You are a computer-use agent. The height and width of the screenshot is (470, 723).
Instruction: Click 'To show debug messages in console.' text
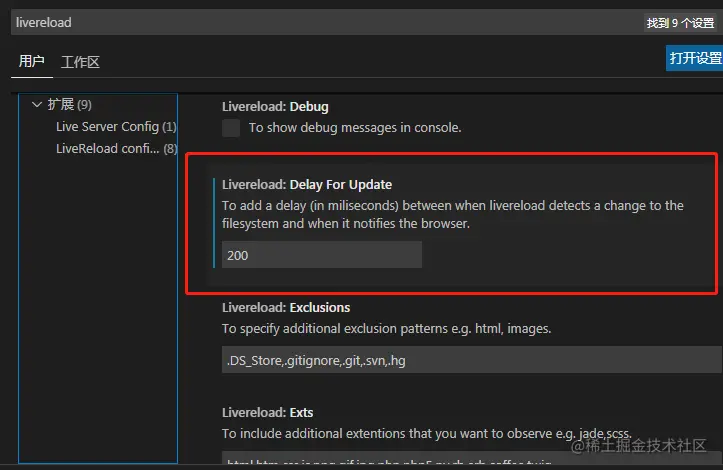click(355, 128)
